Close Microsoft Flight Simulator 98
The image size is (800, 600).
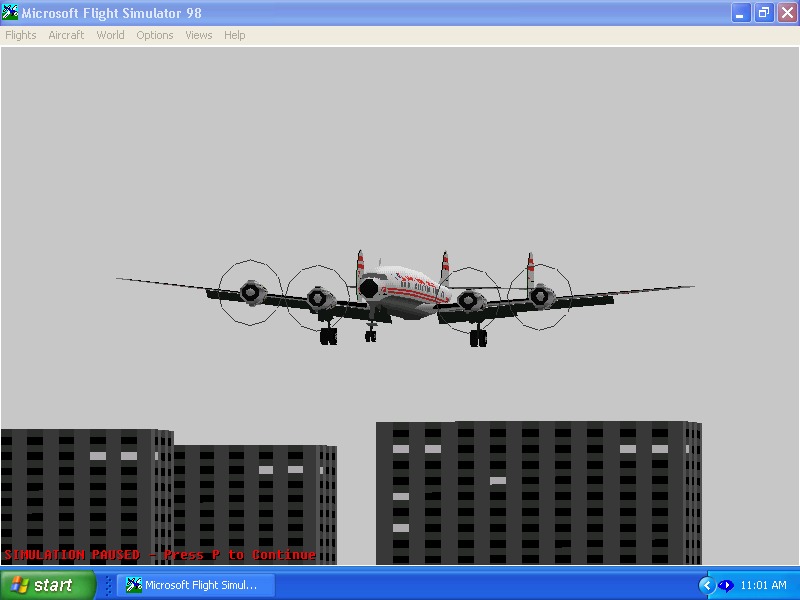click(787, 13)
